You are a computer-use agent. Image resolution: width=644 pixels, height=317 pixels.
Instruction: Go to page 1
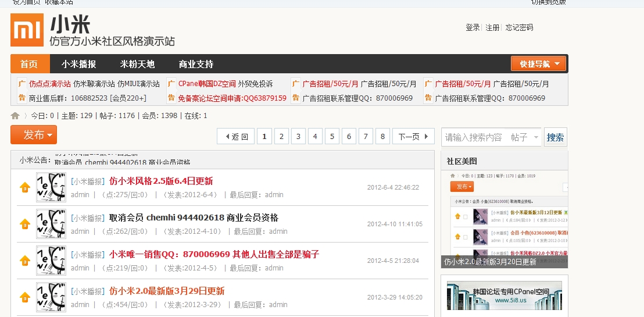pyautogui.click(x=264, y=137)
